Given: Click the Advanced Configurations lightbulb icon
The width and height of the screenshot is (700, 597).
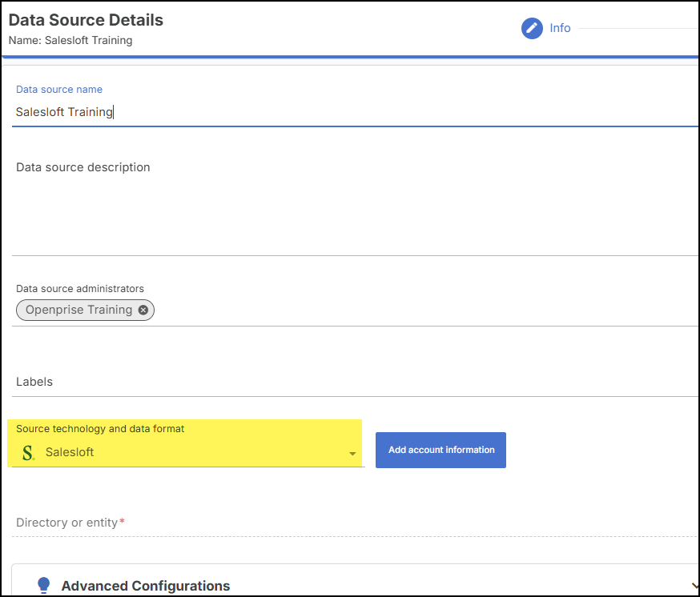Looking at the screenshot, I should (44, 585).
